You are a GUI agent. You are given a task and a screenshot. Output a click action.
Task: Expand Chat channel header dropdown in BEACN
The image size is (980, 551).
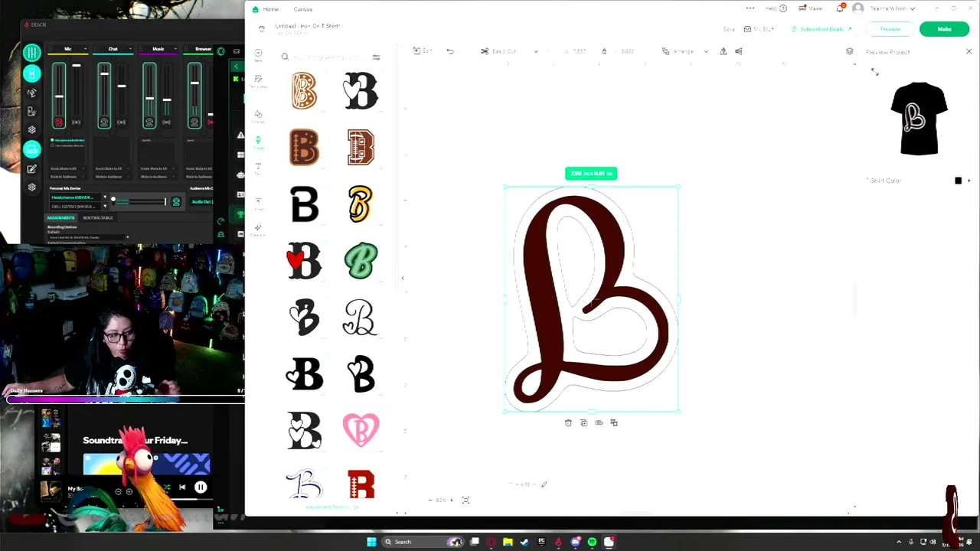pos(131,49)
